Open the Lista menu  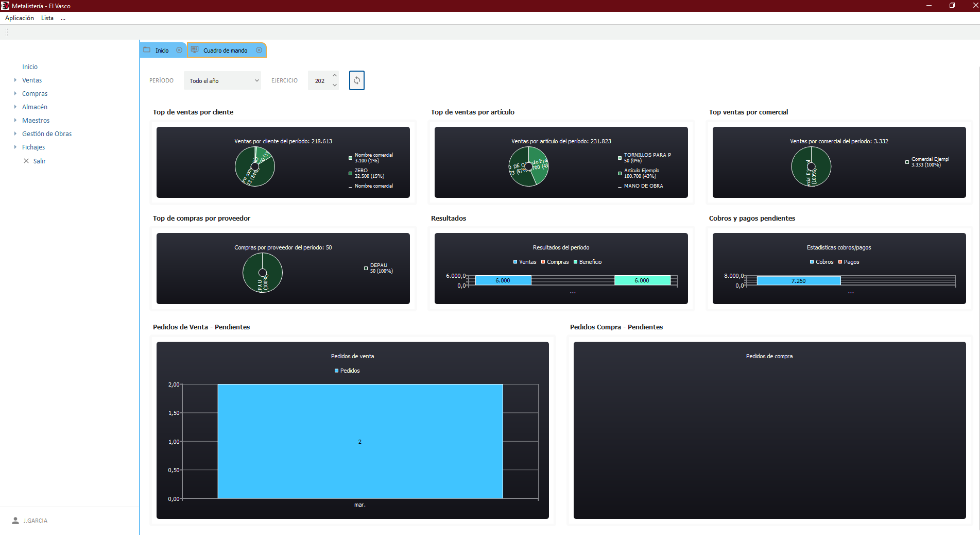[47, 18]
